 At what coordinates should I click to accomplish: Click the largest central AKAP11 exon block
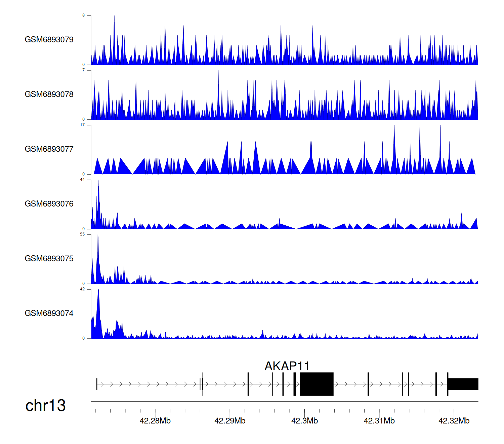click(x=316, y=384)
